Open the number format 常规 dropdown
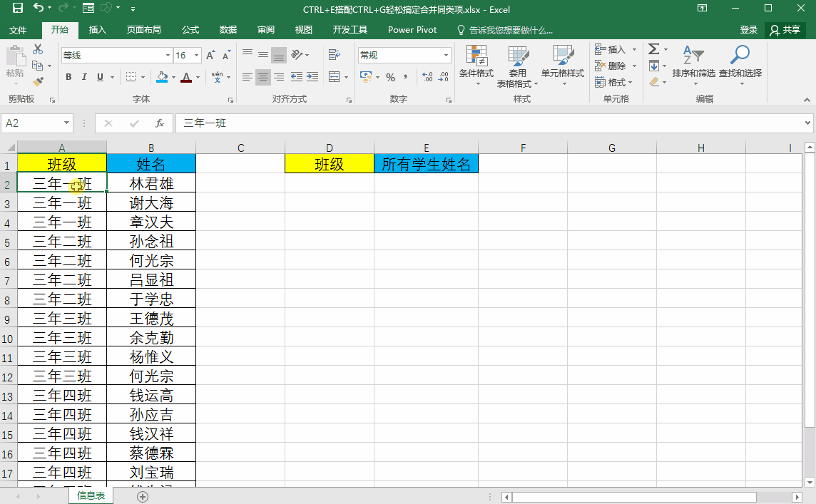The image size is (816, 504). 446,55
